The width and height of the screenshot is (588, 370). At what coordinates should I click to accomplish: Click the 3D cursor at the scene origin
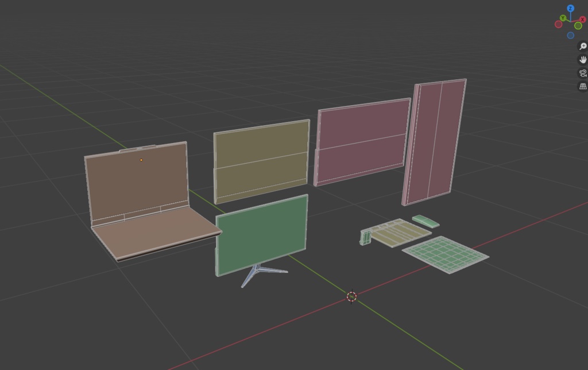pos(352,295)
